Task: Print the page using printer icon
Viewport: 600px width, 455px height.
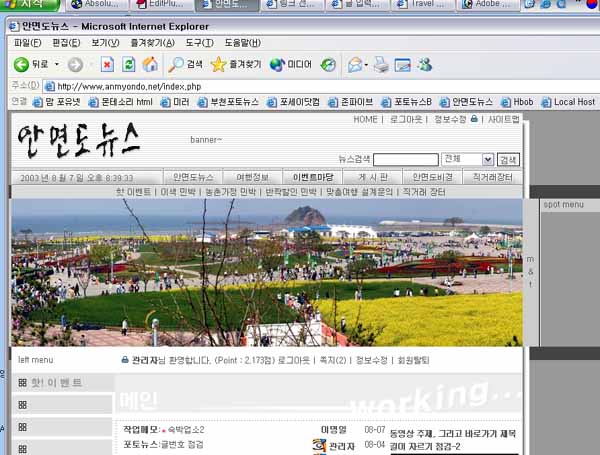Action: click(x=381, y=64)
